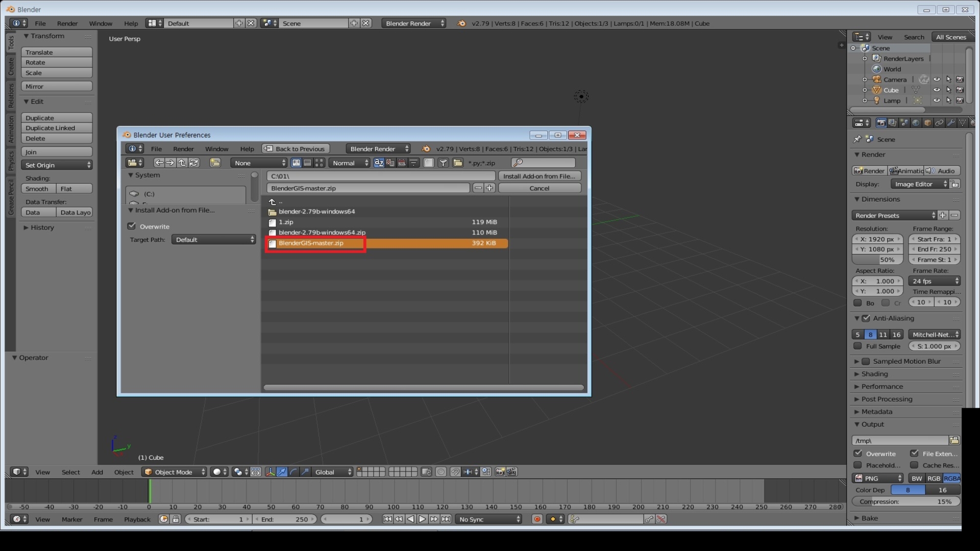980x551 pixels.
Task: Toggle File Extensions checkbox in Output
Action: pyautogui.click(x=914, y=454)
